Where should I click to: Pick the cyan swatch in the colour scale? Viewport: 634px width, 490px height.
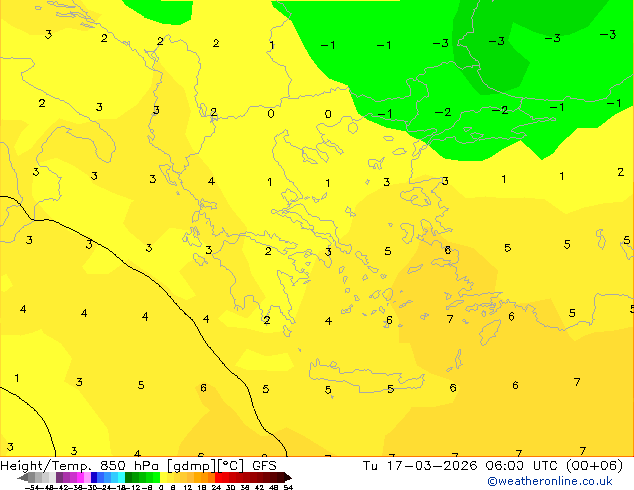coord(121,477)
